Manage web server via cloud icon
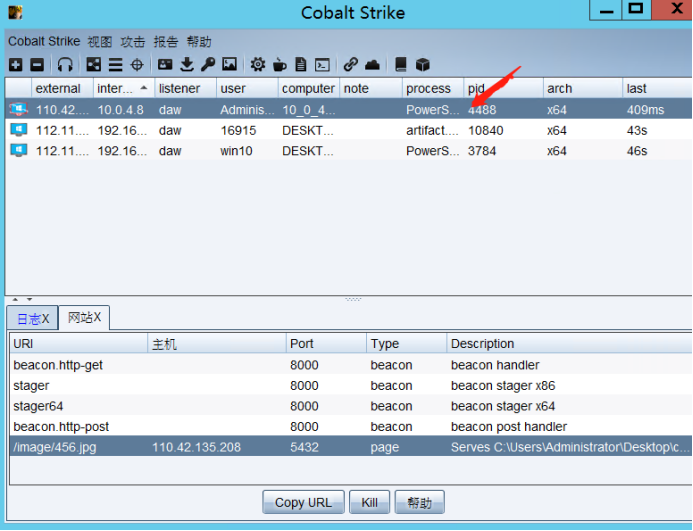The image size is (693, 531). 373,65
